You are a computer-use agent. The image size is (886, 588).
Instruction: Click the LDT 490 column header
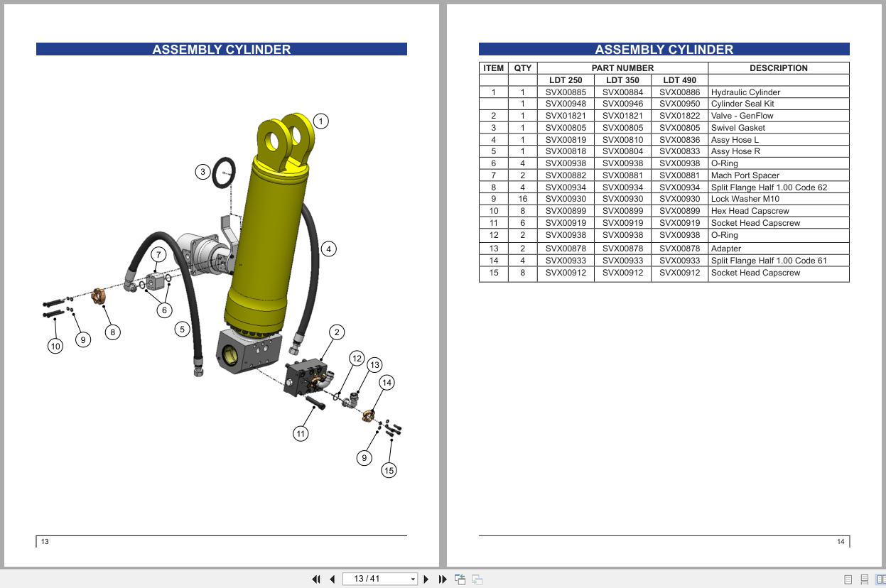679,80
